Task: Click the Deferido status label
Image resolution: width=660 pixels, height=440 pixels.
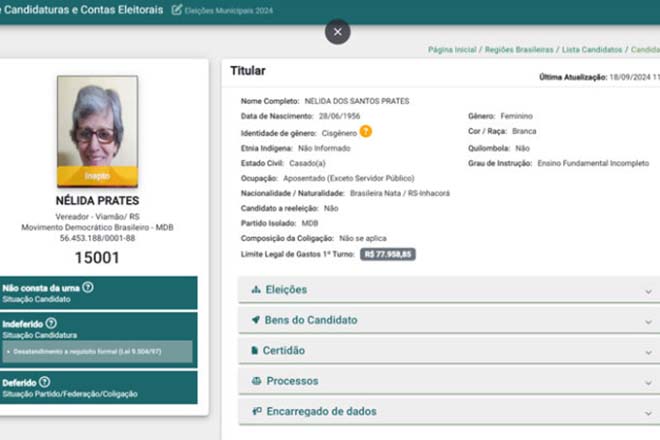Action: (19, 383)
